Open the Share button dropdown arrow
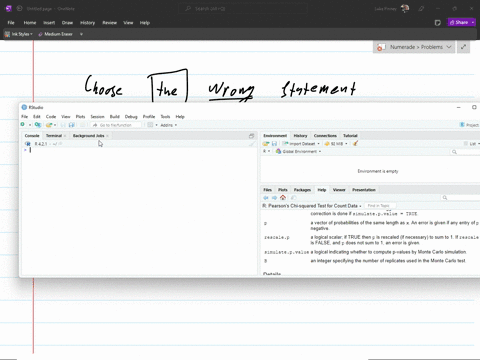 point(473,22)
